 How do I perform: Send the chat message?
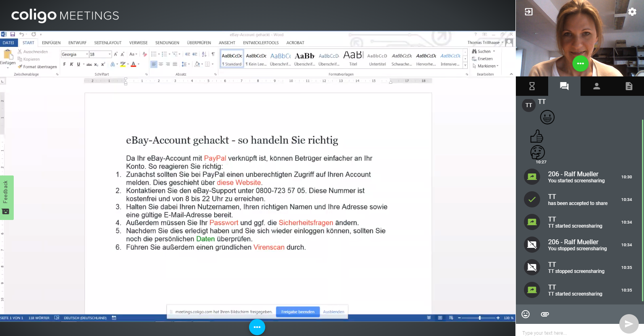(629, 323)
